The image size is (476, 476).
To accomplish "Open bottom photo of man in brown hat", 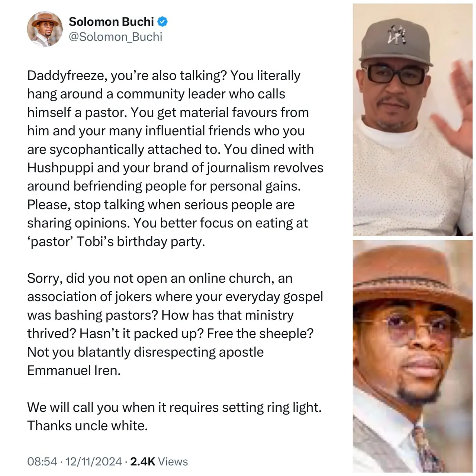I will pos(412,357).
